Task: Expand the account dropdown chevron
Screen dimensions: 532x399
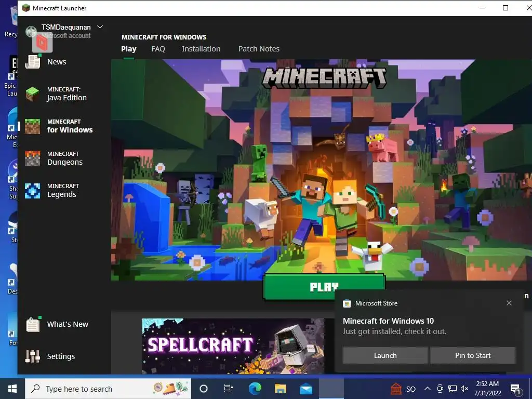Action: 100,27
